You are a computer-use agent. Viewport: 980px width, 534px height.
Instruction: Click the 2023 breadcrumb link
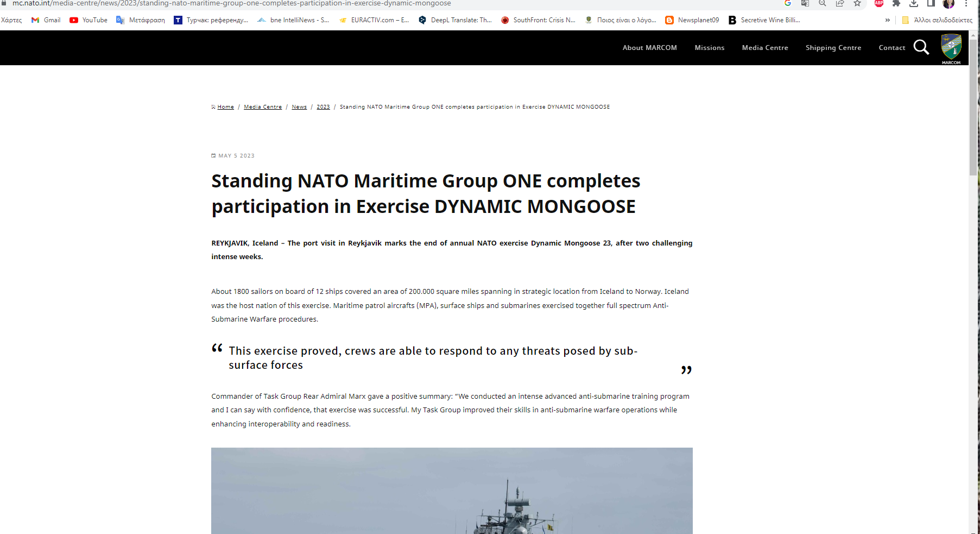(x=323, y=107)
